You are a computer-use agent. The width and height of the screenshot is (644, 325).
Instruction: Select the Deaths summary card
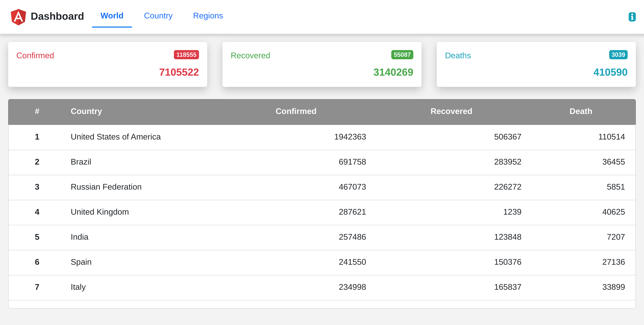coord(536,64)
